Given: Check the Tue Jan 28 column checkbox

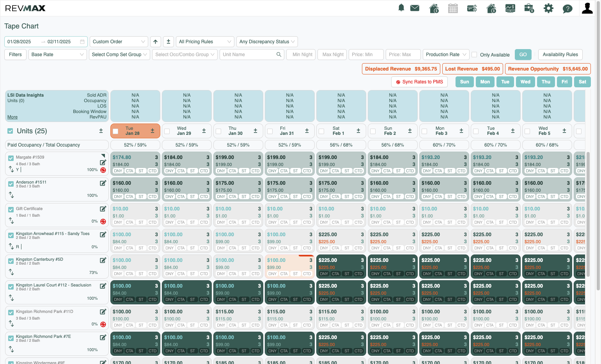Looking at the screenshot, I should (x=115, y=131).
